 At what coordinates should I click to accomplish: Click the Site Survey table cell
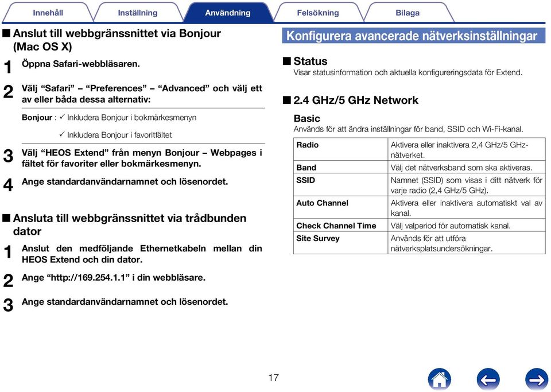click(341, 243)
